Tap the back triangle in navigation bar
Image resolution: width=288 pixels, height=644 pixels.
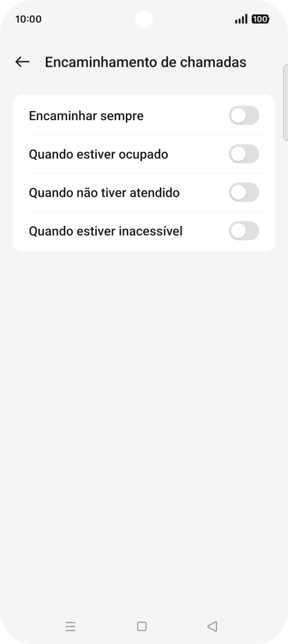pyautogui.click(x=212, y=627)
